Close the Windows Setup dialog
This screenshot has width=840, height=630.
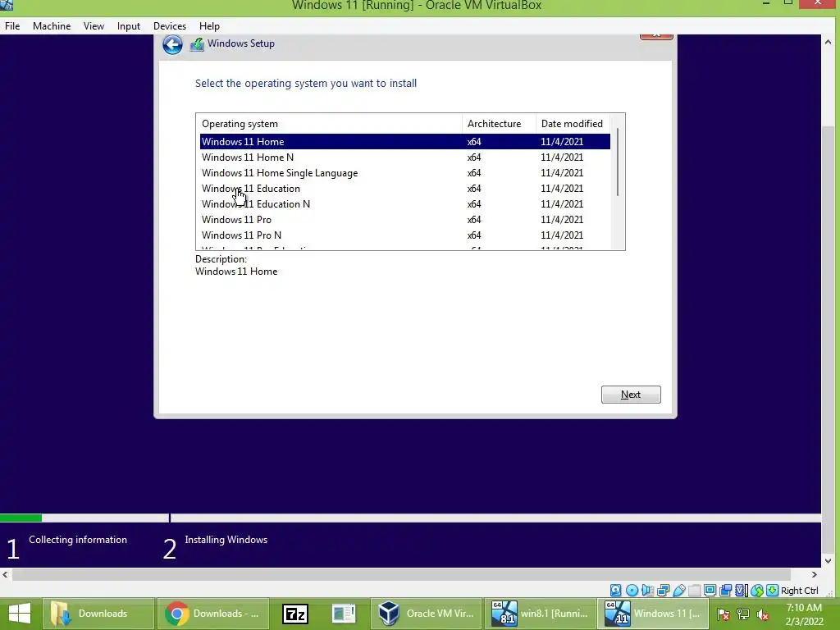click(x=656, y=36)
